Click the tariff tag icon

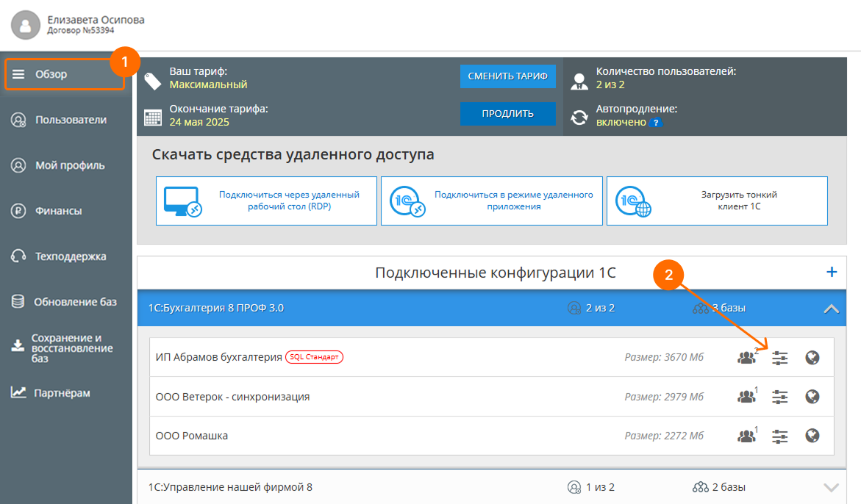point(153,82)
